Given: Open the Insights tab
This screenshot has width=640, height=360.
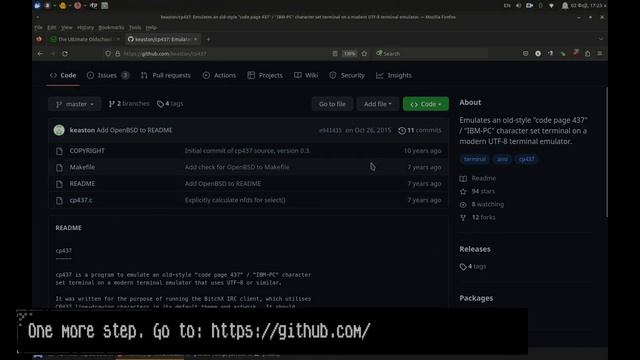Looking at the screenshot, I should [394, 75].
